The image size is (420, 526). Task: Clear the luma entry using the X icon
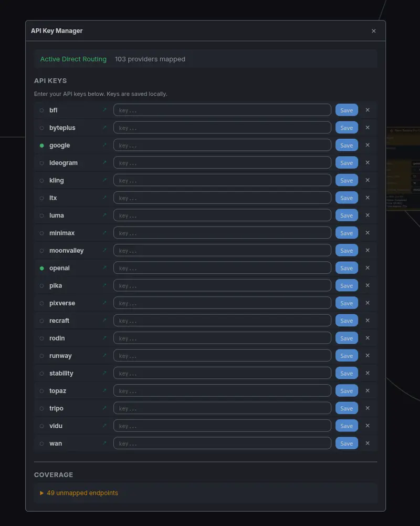pos(367,215)
